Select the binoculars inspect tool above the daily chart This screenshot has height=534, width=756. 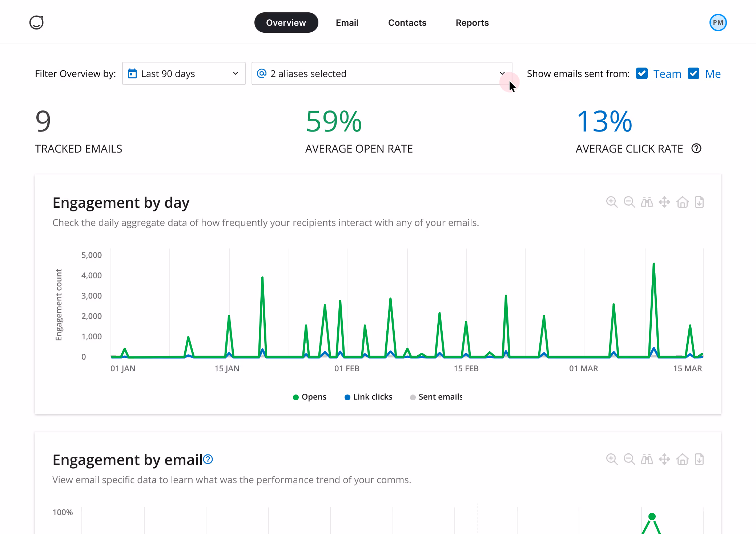point(647,202)
